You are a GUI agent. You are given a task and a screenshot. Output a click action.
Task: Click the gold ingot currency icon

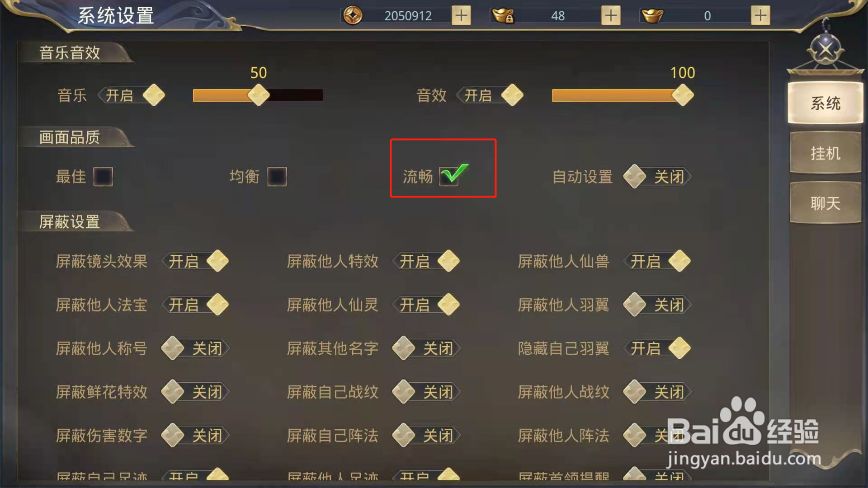point(652,16)
